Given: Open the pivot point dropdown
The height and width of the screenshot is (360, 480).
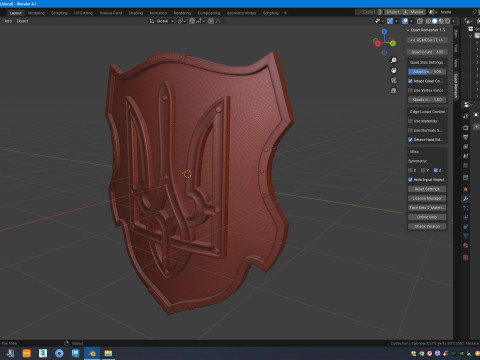Looking at the screenshot, I should click(x=182, y=21).
